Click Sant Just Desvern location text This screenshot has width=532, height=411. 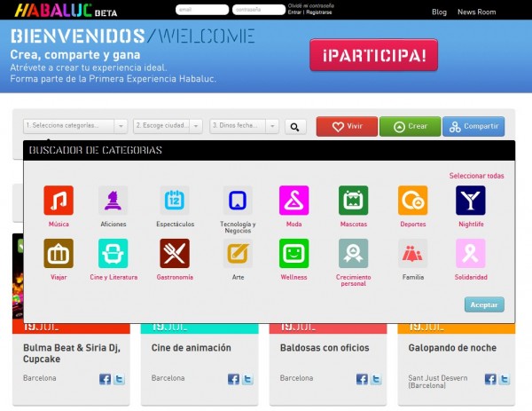tap(438, 382)
